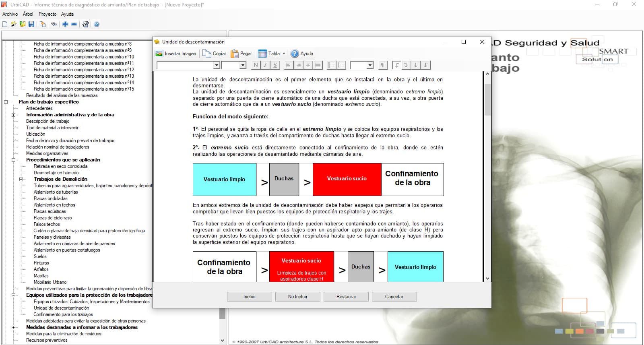Open the Ayuda menu in menu bar
The image size is (644, 345).
pyautogui.click(x=67, y=14)
